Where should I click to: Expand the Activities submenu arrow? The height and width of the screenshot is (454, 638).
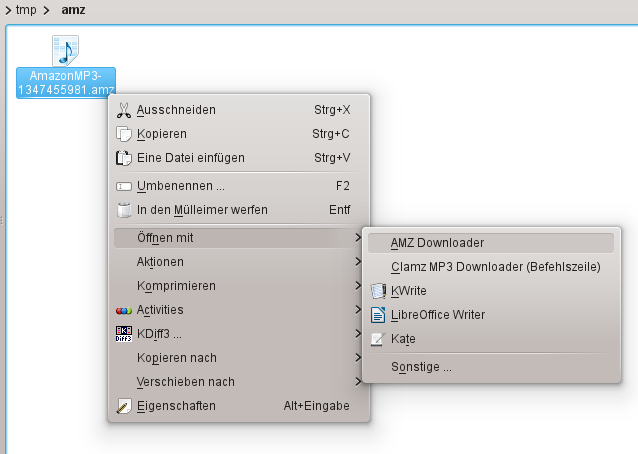(x=358, y=310)
